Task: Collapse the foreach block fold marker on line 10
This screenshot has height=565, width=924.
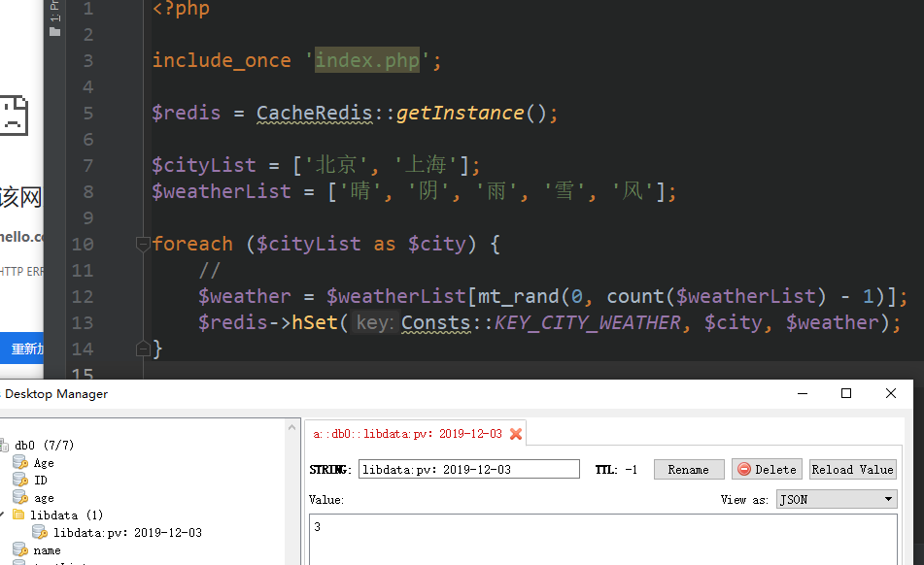Action: [x=143, y=244]
